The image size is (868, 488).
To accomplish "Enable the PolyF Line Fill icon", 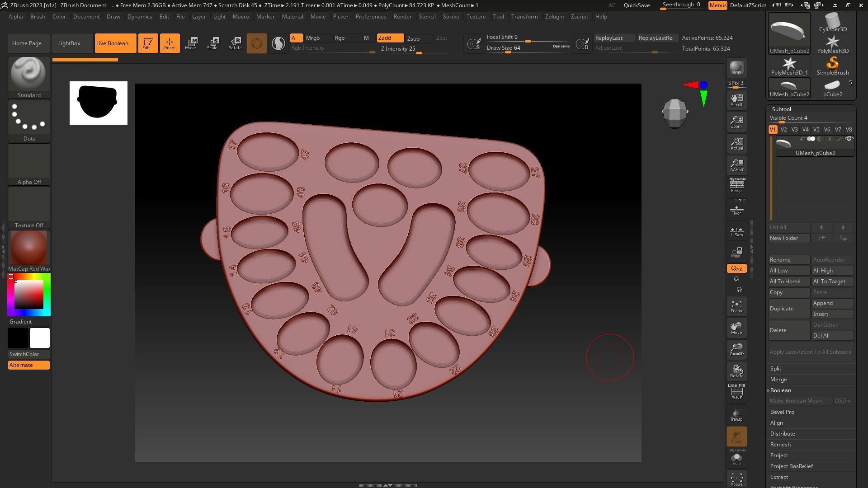I will pyautogui.click(x=736, y=391).
